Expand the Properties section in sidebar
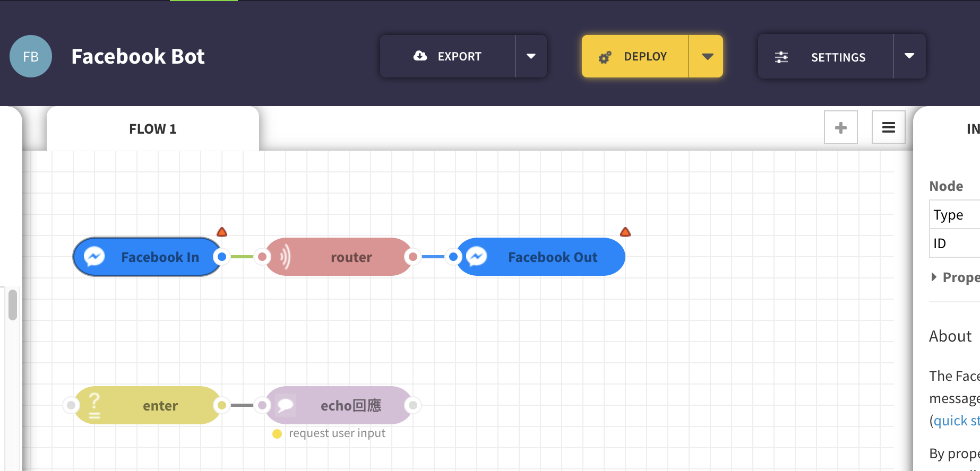The image size is (980, 471). click(934, 277)
